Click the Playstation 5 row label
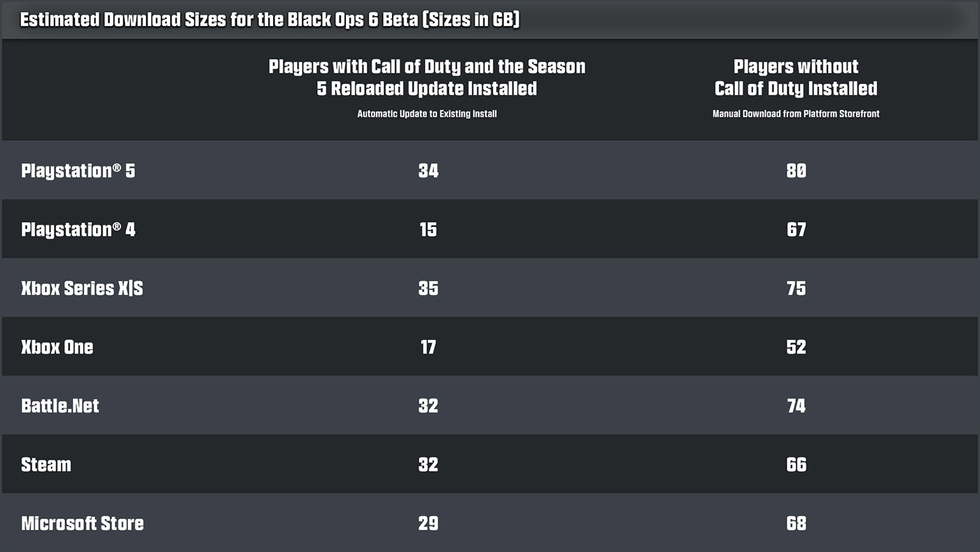Screen dimensions: 980x552 point(78,171)
